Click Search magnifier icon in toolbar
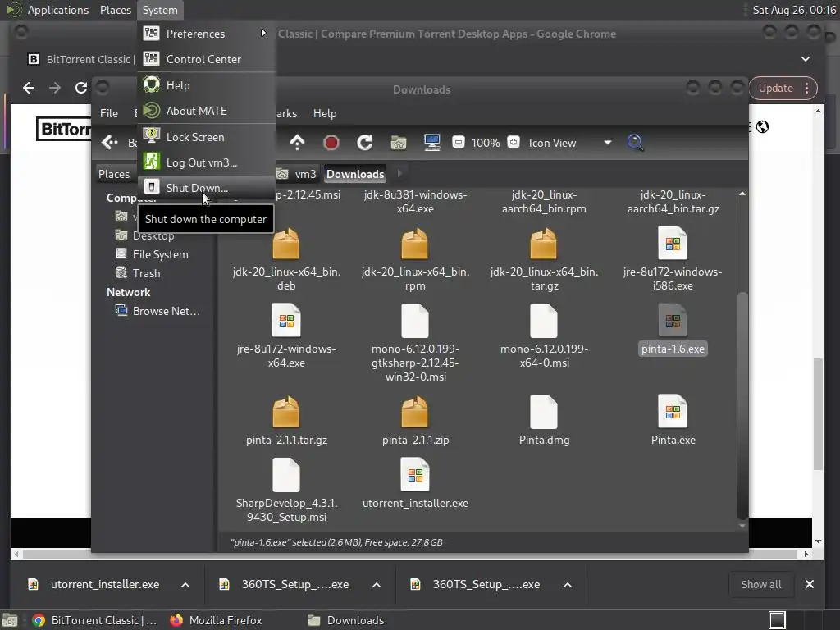This screenshot has height=630, width=840. click(635, 143)
